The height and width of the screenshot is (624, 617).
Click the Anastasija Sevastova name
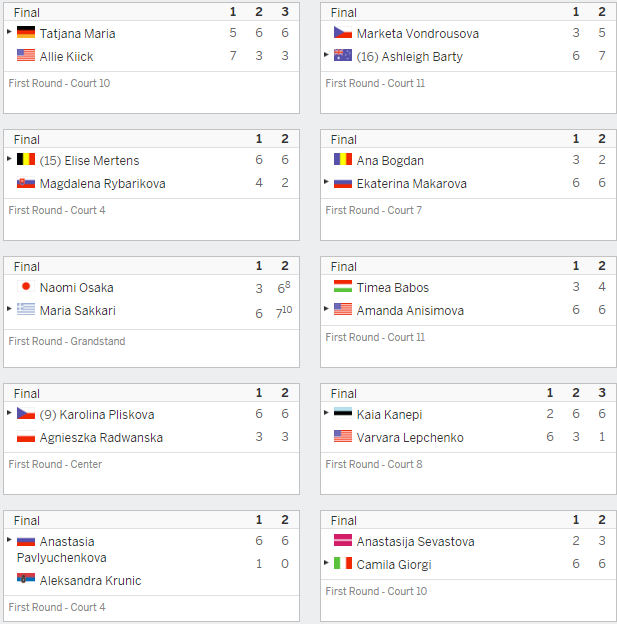tap(416, 542)
